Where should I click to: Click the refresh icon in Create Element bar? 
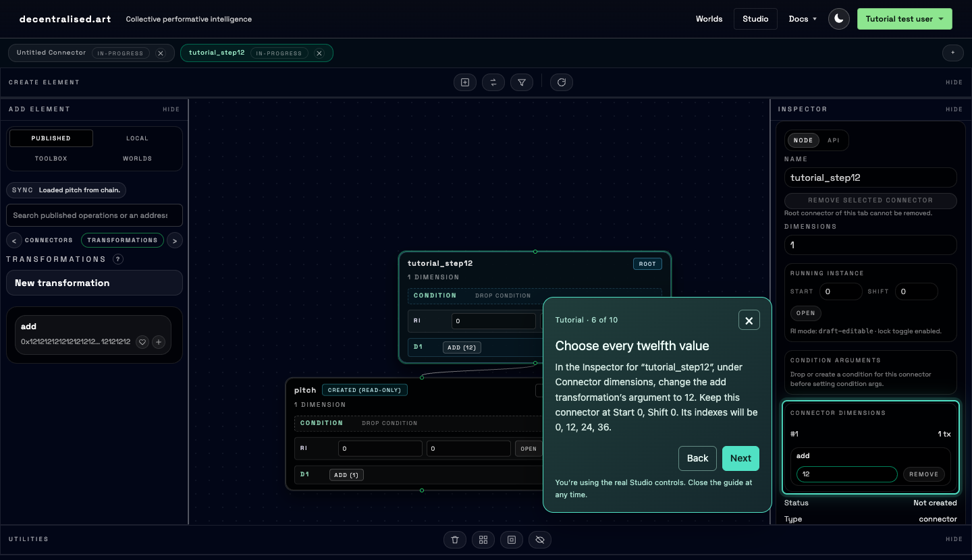562,82
